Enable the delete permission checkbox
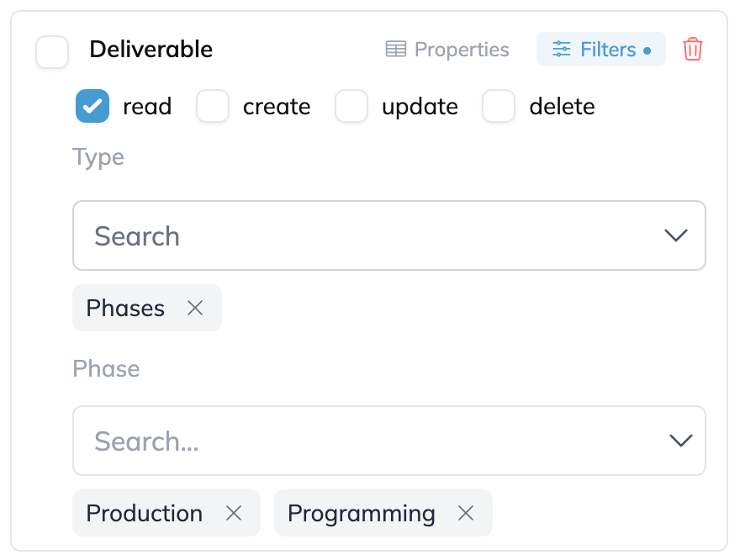This screenshot has width=745, height=560. click(x=499, y=106)
